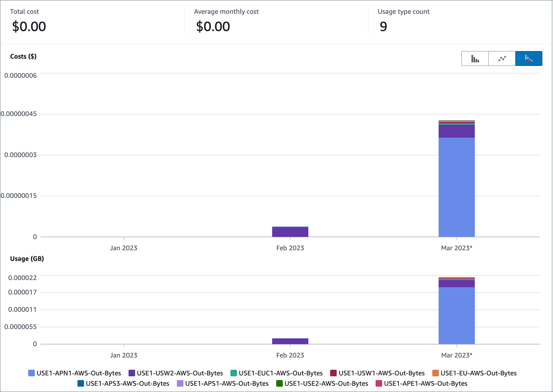
Task: Click the USE1-APS3-AWS-Out-Bytes legend swatch
Action: (x=81, y=383)
